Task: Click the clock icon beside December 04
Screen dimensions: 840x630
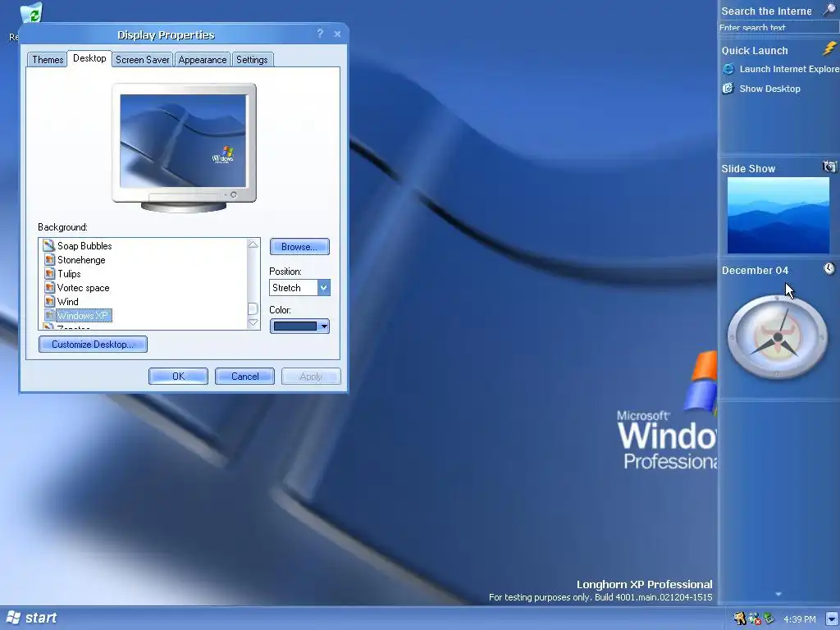Action: [x=829, y=268]
